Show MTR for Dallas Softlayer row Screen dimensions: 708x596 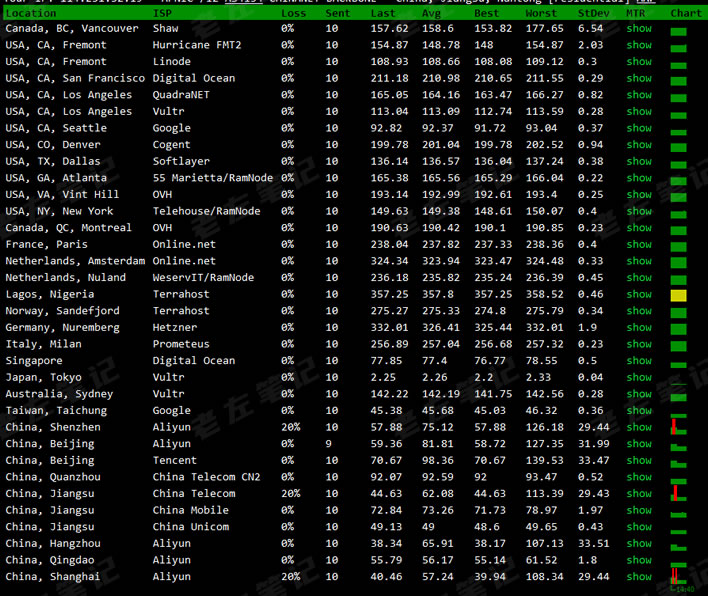pos(638,161)
